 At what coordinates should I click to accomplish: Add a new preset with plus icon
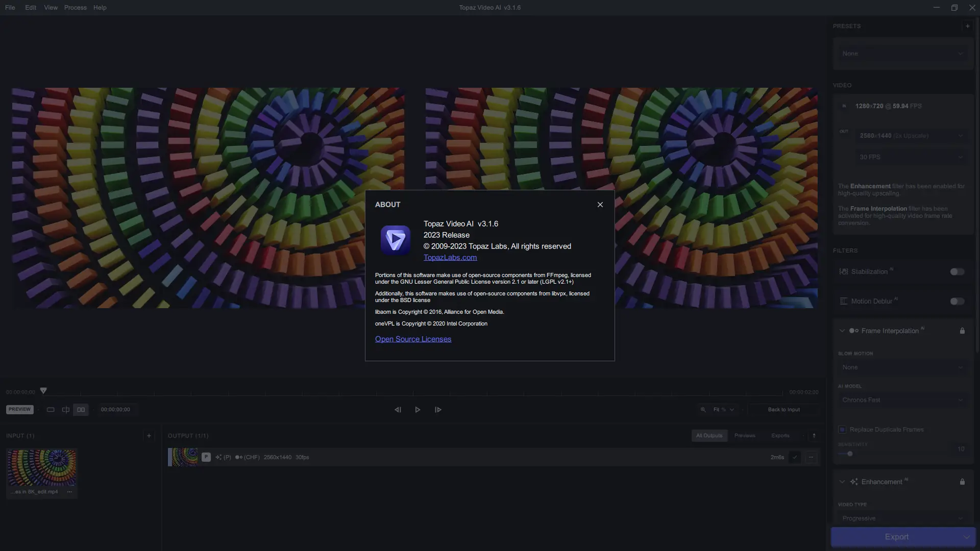[x=967, y=26]
